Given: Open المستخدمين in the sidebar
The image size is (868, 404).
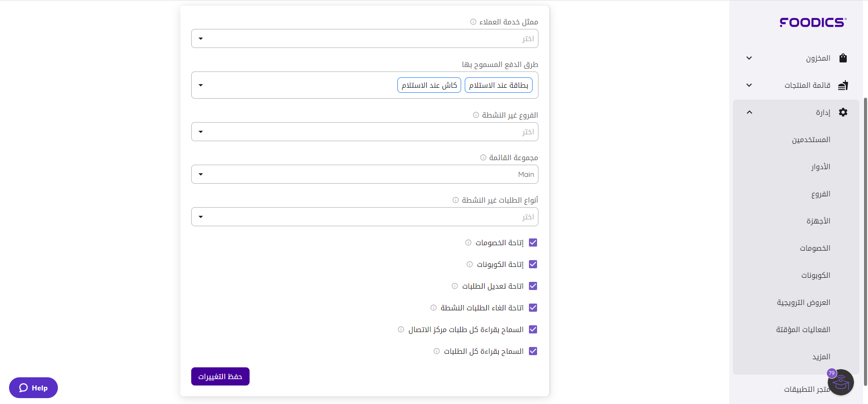Looking at the screenshot, I should coord(811,140).
